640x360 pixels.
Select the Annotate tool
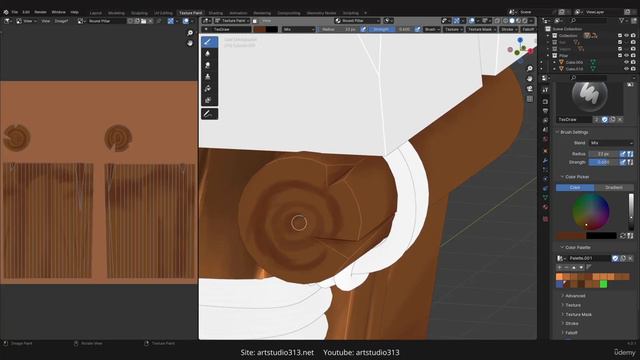[209, 114]
